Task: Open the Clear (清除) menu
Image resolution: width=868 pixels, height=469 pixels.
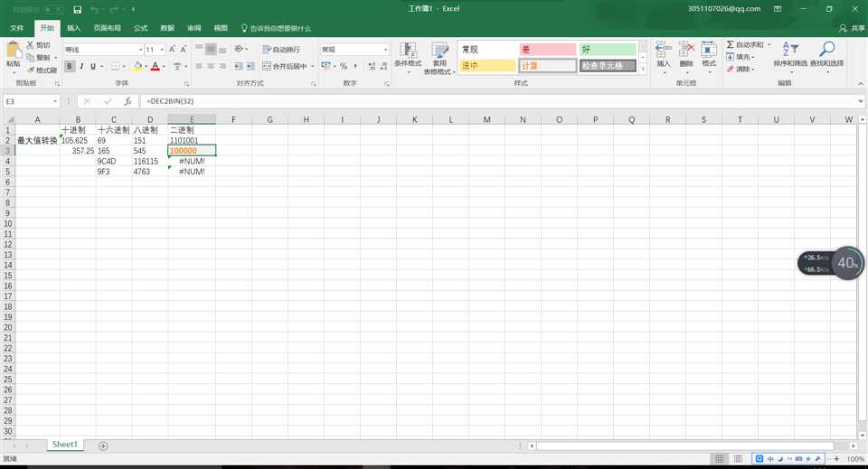Action: pyautogui.click(x=740, y=70)
